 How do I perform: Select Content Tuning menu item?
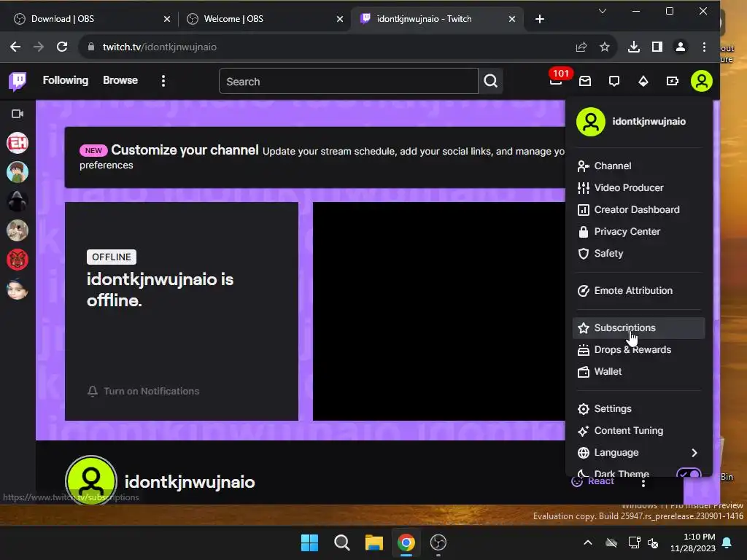pyautogui.click(x=638, y=430)
